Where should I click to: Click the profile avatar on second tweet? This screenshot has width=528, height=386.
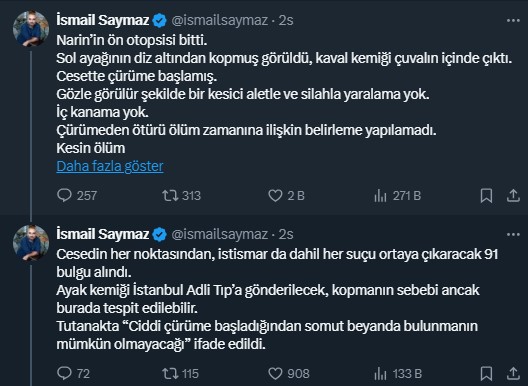pyautogui.click(x=31, y=243)
